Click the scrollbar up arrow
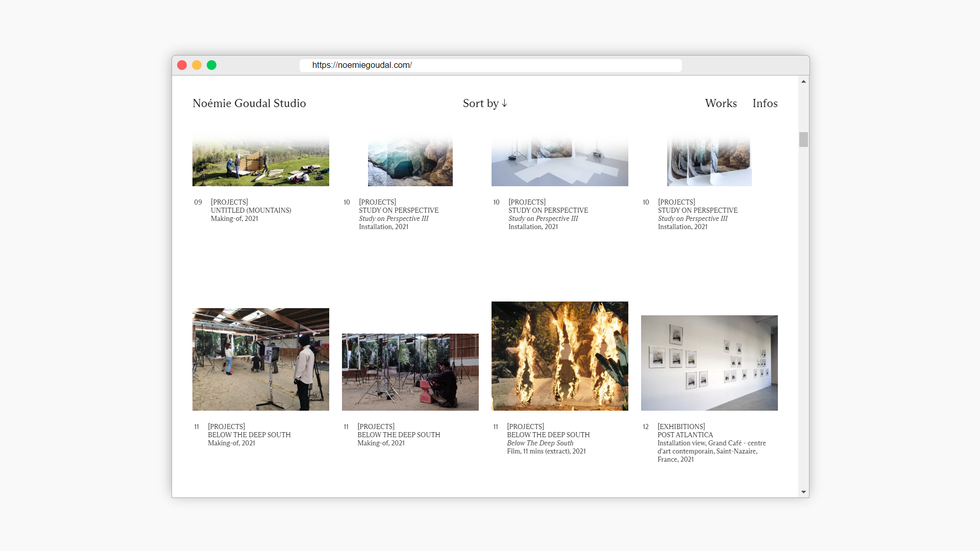The height and width of the screenshot is (551, 980). point(803,82)
